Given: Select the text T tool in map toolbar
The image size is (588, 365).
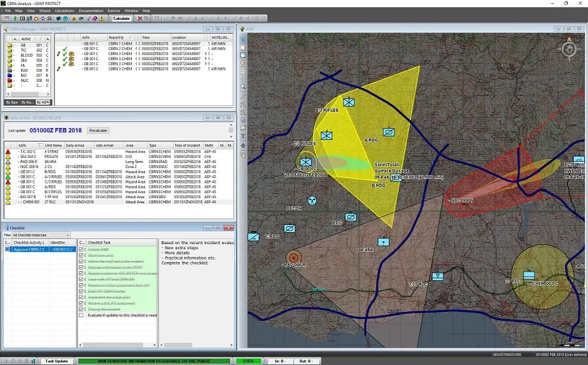Looking at the screenshot, I should pos(243,136).
